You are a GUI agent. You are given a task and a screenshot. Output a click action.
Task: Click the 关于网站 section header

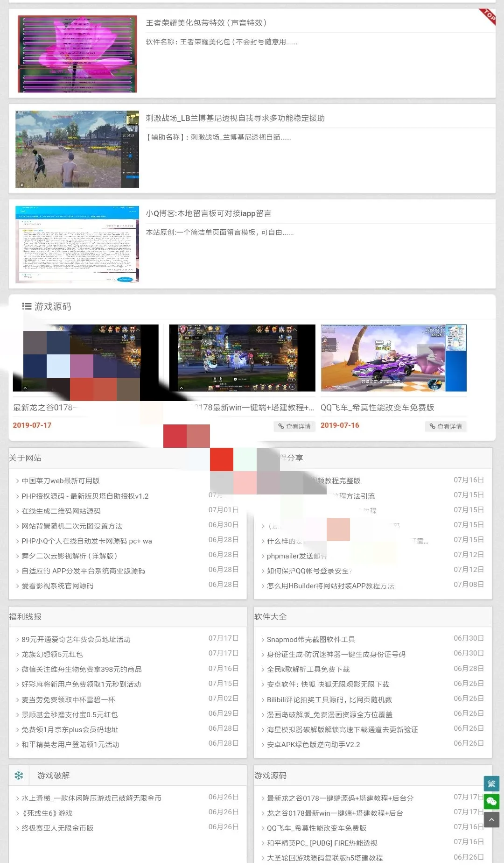(x=25, y=458)
